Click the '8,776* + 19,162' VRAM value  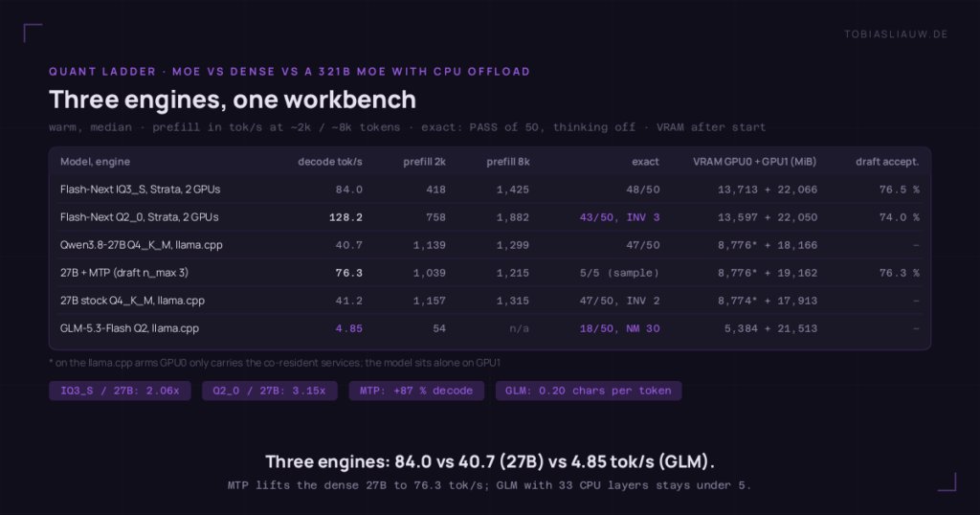point(768,273)
